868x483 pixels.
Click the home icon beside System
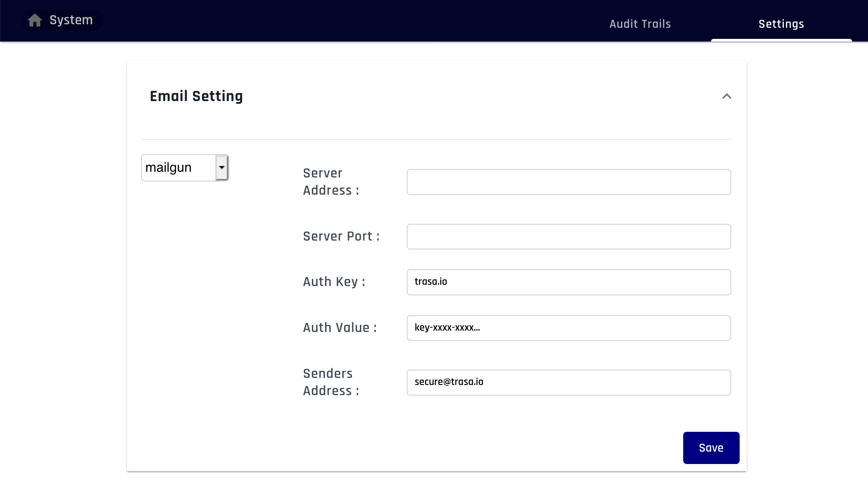(35, 20)
